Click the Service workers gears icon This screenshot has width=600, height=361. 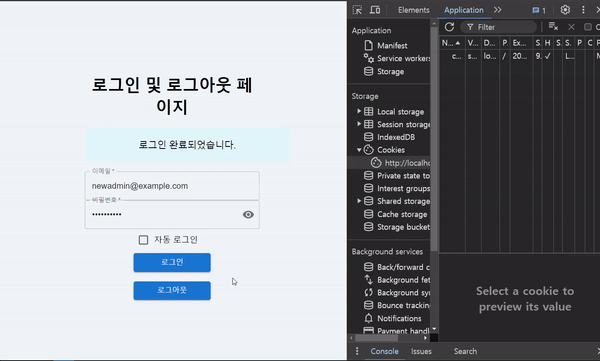(x=368, y=58)
